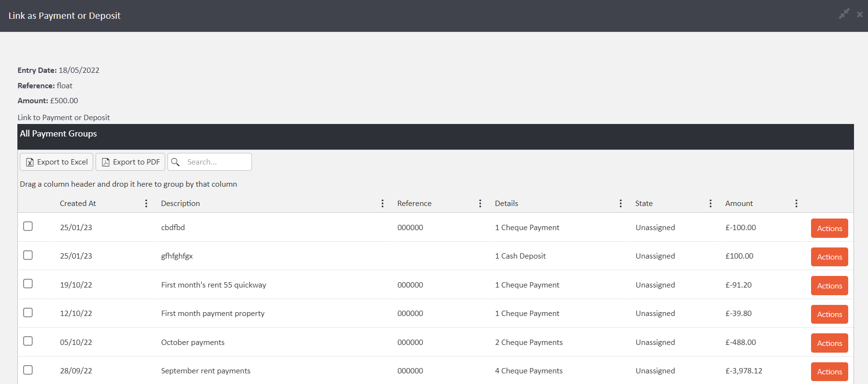
Task: Sort by the Created At column header
Action: 78,204
